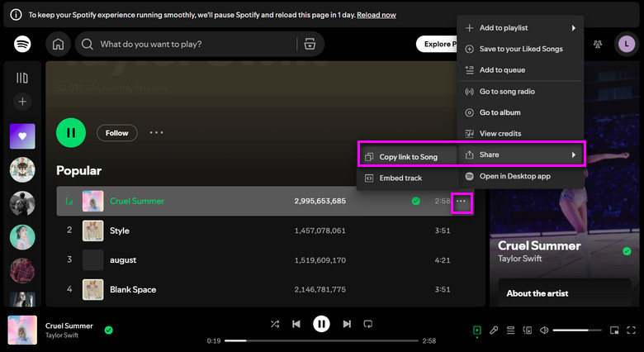
Task: Click the Reload now link
Action: 376,15
